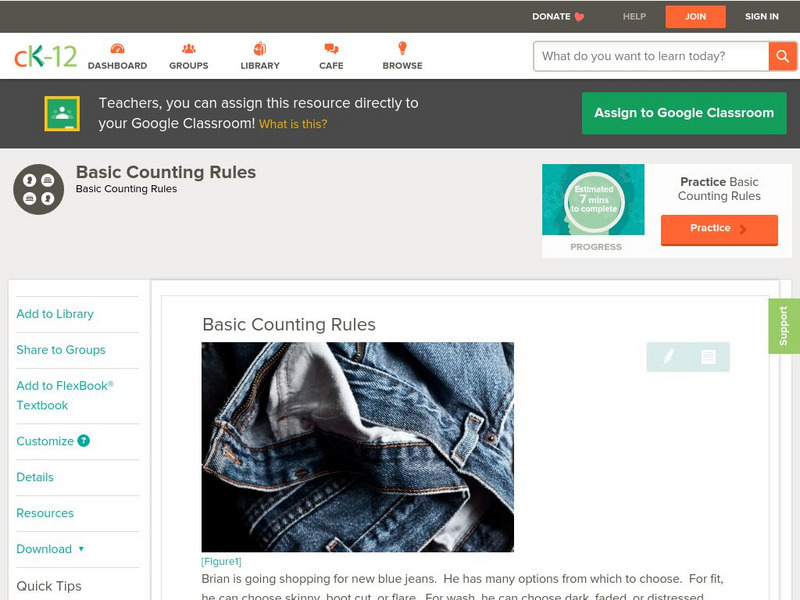Focus the 'What do you want to learn today?' search field

click(x=651, y=56)
